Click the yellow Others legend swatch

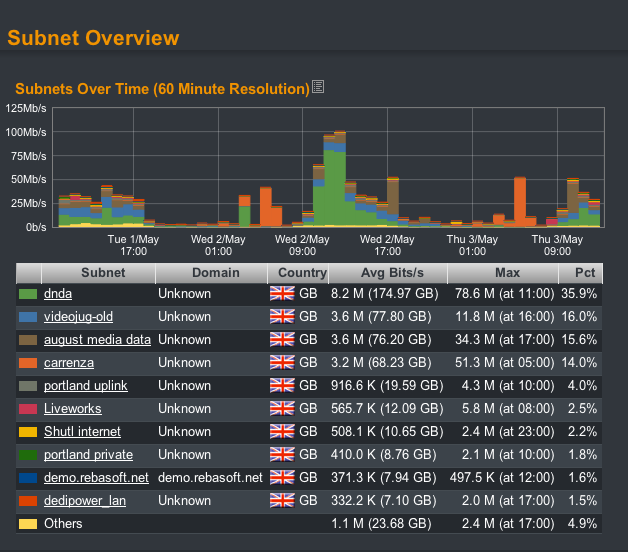pyautogui.click(x=28, y=524)
